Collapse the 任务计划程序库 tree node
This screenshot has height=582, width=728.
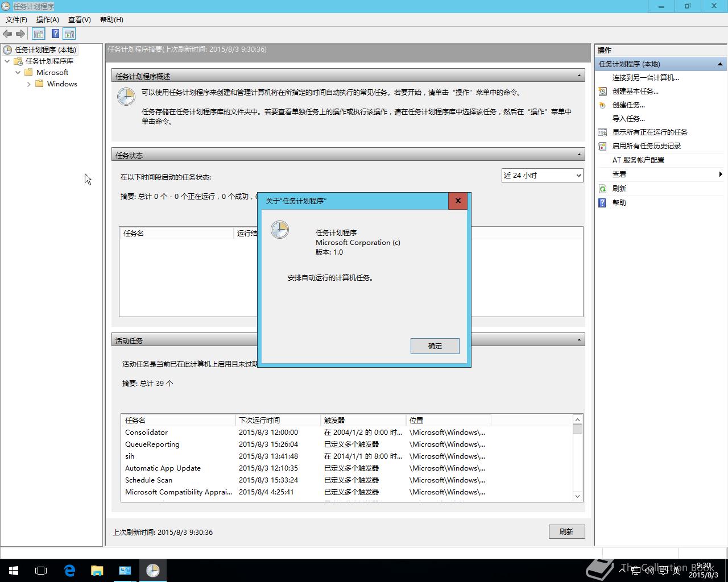tap(7, 61)
